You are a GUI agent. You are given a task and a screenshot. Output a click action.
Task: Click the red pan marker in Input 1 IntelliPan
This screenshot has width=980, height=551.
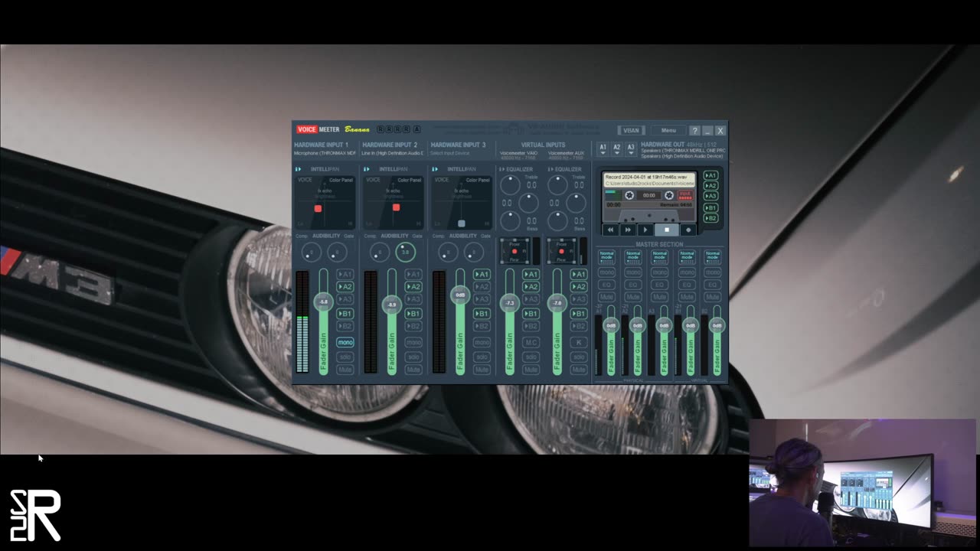coord(318,208)
